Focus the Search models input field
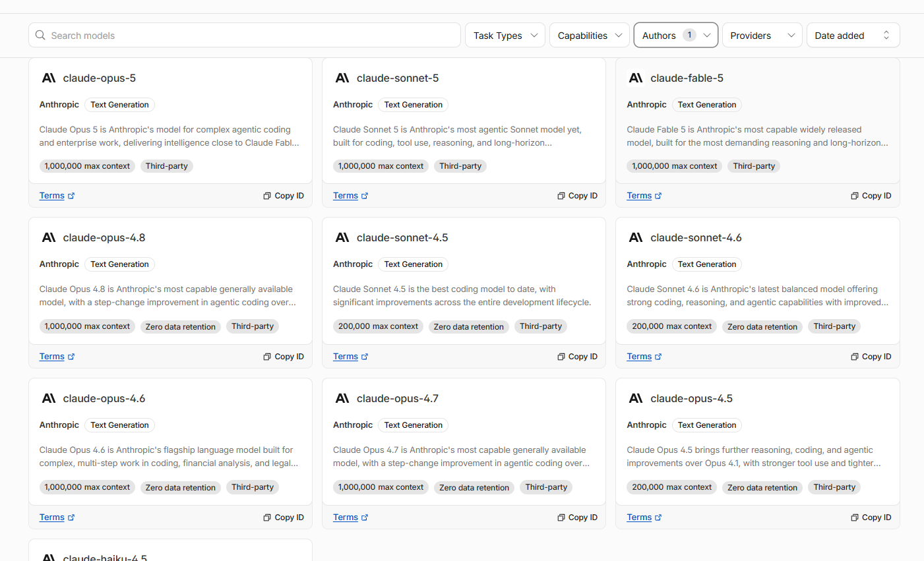The height and width of the screenshot is (561, 924). click(245, 36)
